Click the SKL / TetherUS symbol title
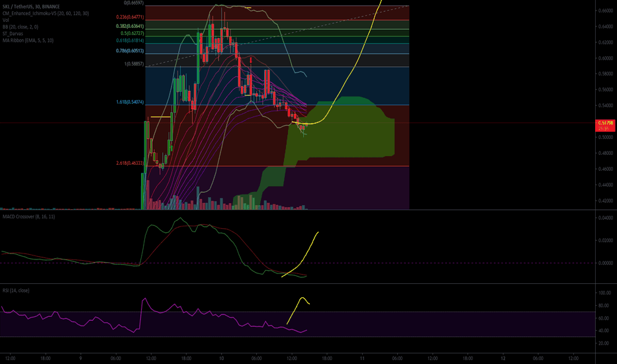Image resolution: width=617 pixels, height=364 pixels. coord(31,7)
